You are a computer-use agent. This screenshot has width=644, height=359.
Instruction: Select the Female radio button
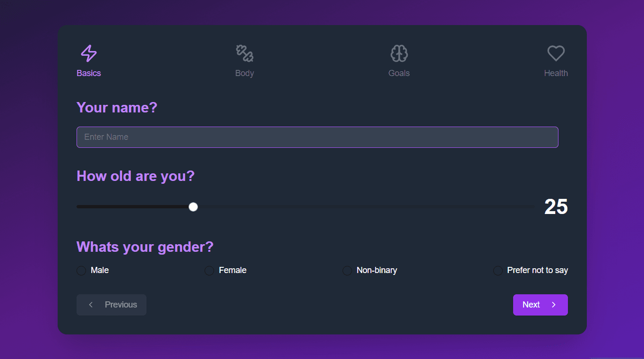click(209, 271)
